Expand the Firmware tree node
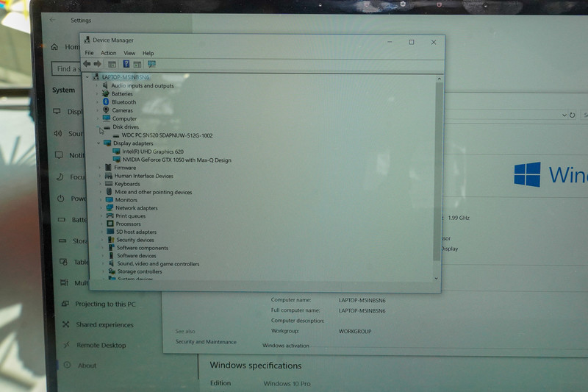 pos(100,168)
